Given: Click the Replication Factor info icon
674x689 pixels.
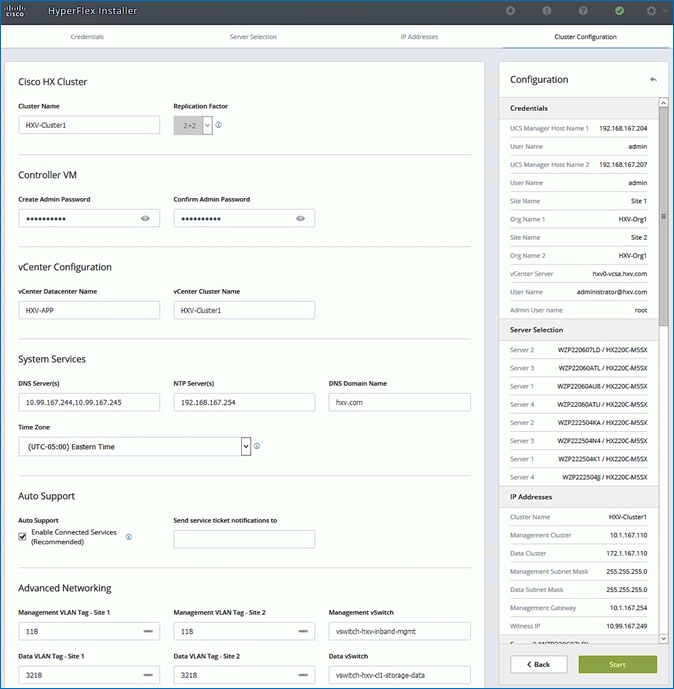Looking at the screenshot, I should click(218, 125).
